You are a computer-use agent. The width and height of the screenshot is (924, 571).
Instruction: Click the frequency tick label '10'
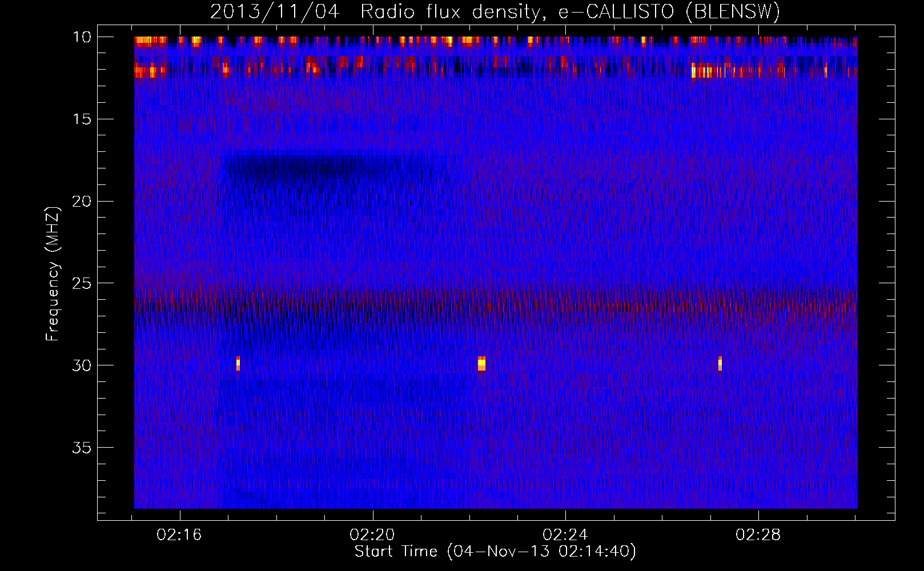click(82, 37)
